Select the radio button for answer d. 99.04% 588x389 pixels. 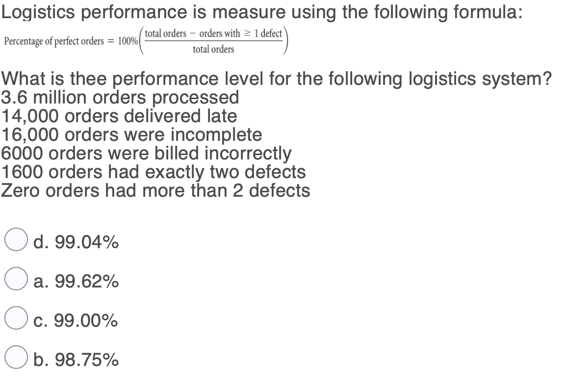pos(15,240)
